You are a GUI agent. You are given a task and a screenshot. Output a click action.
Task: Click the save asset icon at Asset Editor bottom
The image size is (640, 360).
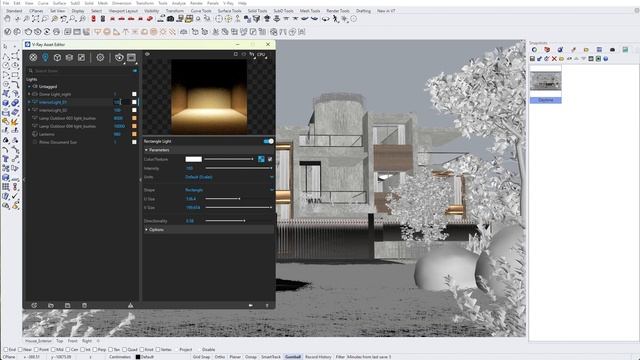pyautogui.click(x=67, y=305)
